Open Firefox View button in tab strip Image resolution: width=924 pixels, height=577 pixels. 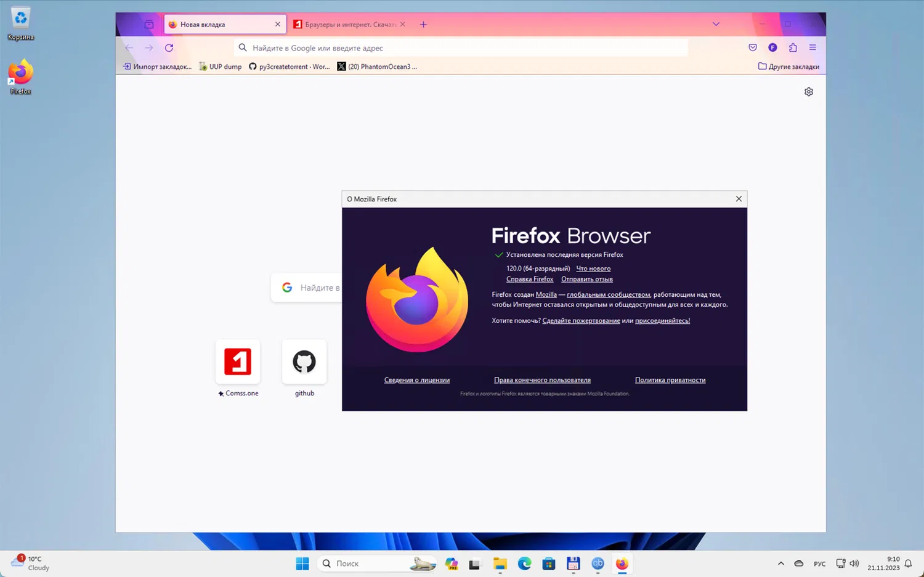click(x=149, y=25)
